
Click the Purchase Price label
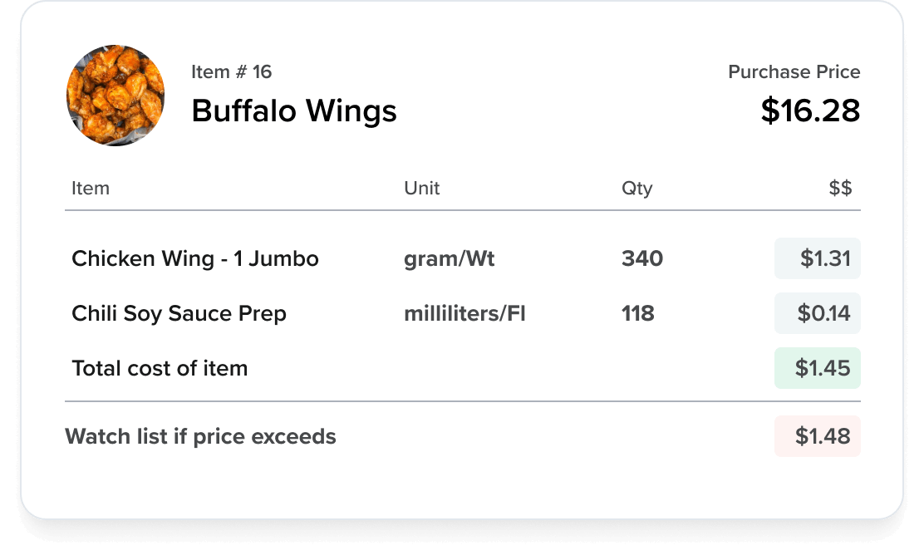794,72
